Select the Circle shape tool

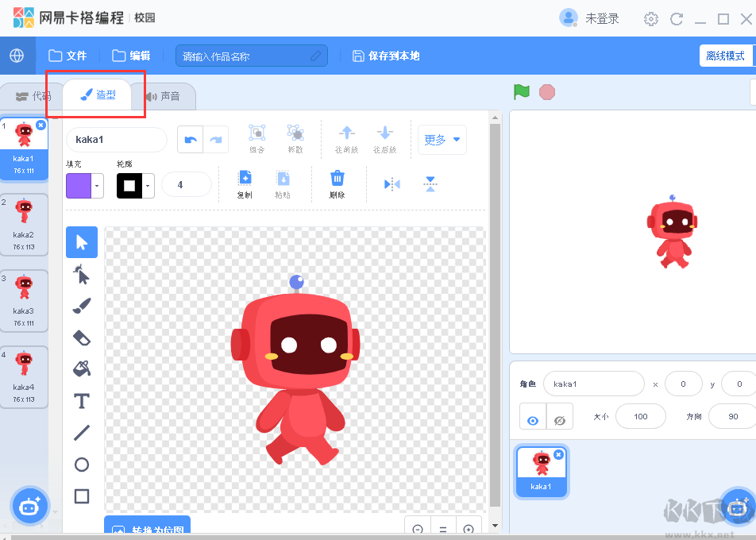(x=81, y=465)
